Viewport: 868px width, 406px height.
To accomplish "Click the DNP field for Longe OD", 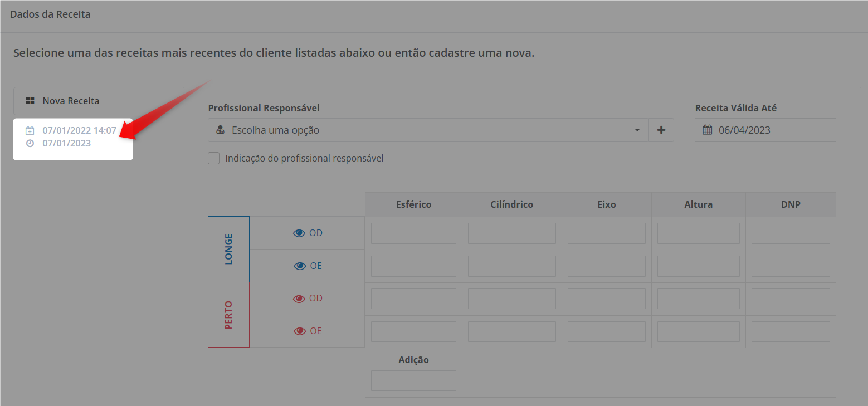I will [791, 233].
